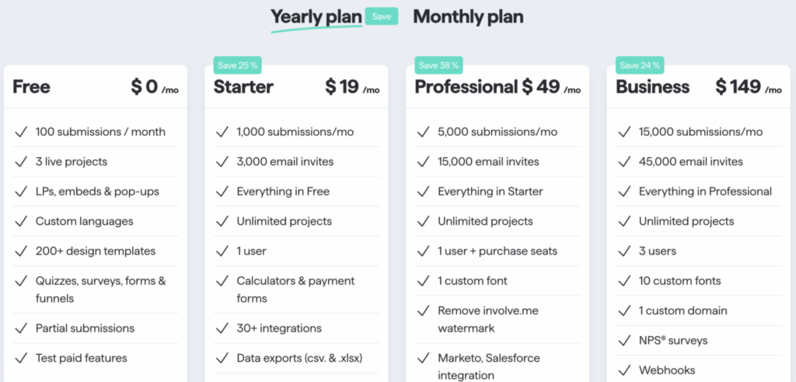The height and width of the screenshot is (382, 796).
Task: Click checkmark icon next to 100 submissions / month
Action: [x=21, y=132]
